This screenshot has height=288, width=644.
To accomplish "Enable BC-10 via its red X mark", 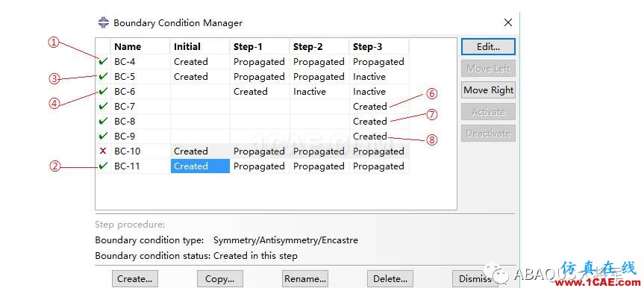I will [x=103, y=151].
